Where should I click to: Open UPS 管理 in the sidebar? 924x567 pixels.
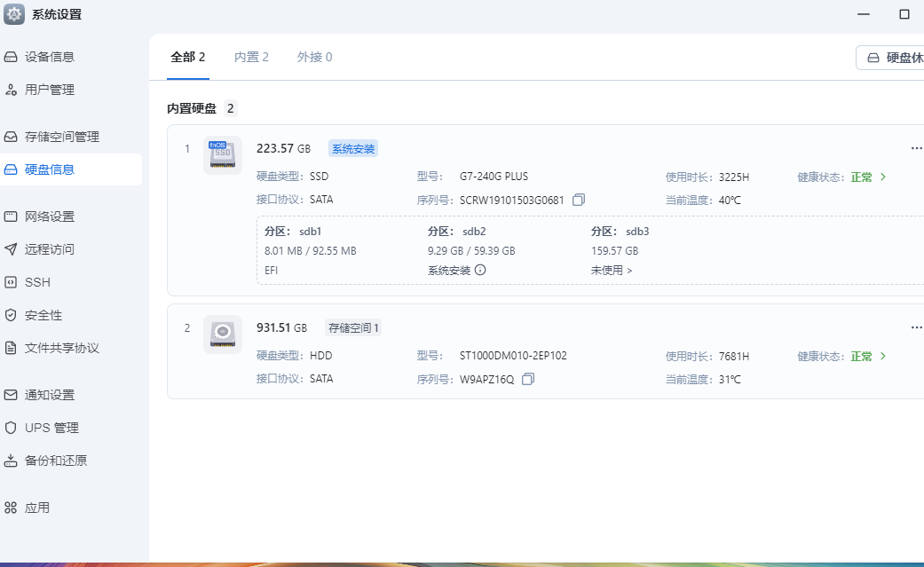pyautogui.click(x=51, y=428)
